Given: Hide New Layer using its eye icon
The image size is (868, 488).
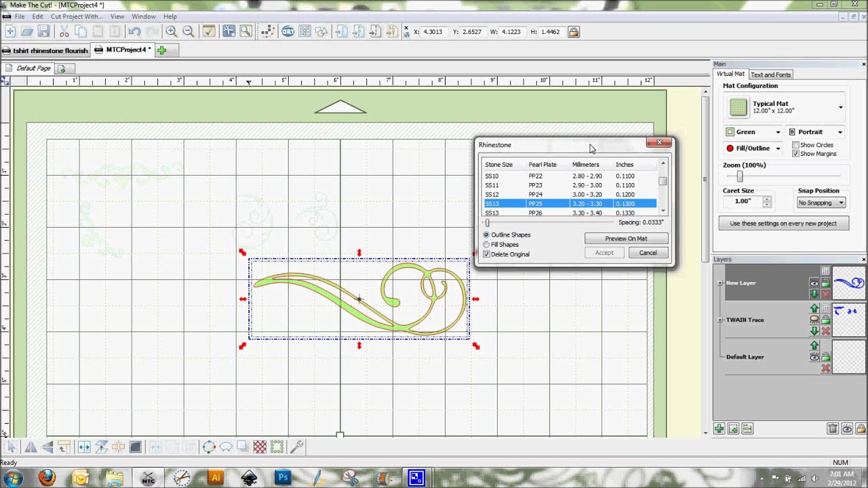Looking at the screenshot, I should click(x=814, y=283).
